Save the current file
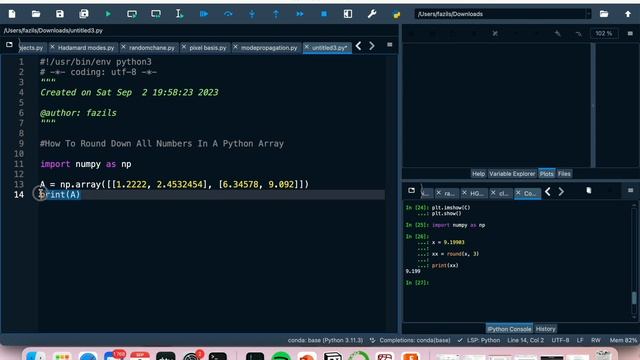640x360 pixels. [60, 14]
